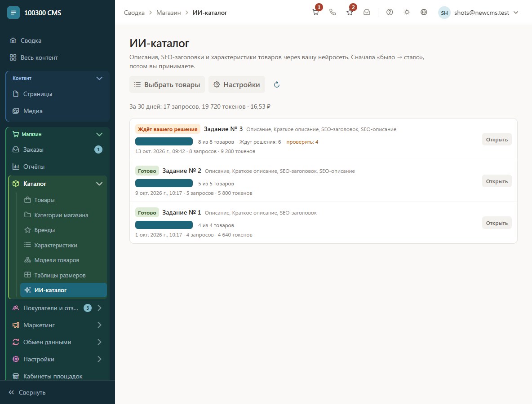The image size is (532, 404).
Task: Click the Магазин breadcrumb link
Action: click(x=168, y=13)
